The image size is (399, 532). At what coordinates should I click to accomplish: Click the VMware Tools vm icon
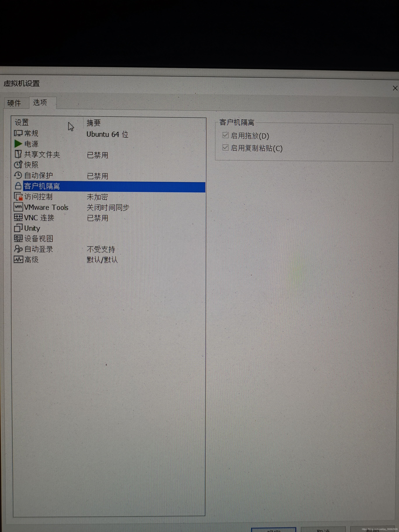click(x=18, y=207)
